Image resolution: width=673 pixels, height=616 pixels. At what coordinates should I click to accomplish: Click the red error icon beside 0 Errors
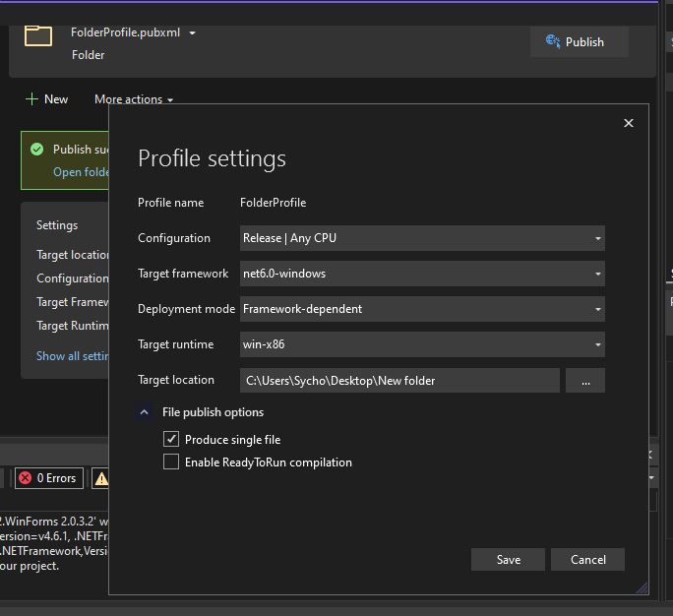click(x=25, y=478)
